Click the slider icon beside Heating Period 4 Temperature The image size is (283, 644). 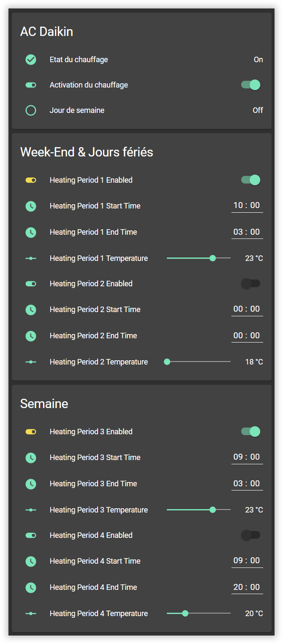(31, 614)
